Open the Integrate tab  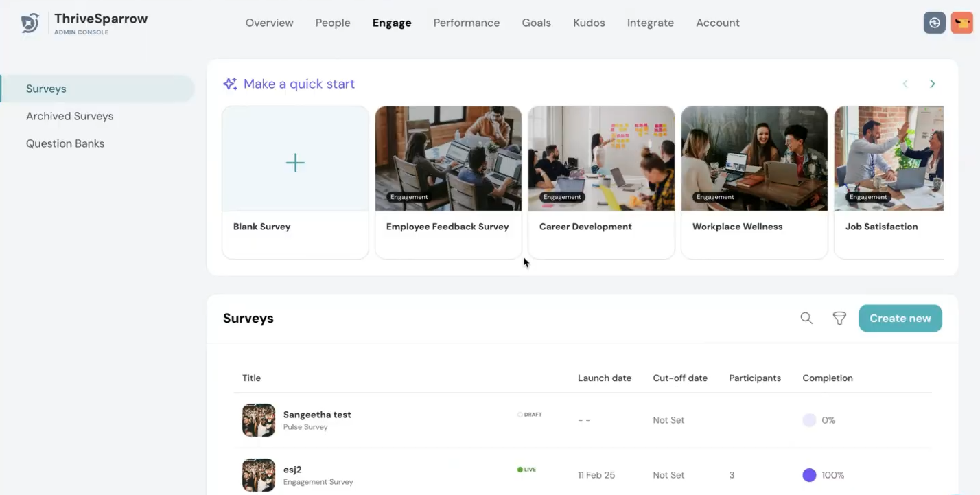pyautogui.click(x=651, y=23)
